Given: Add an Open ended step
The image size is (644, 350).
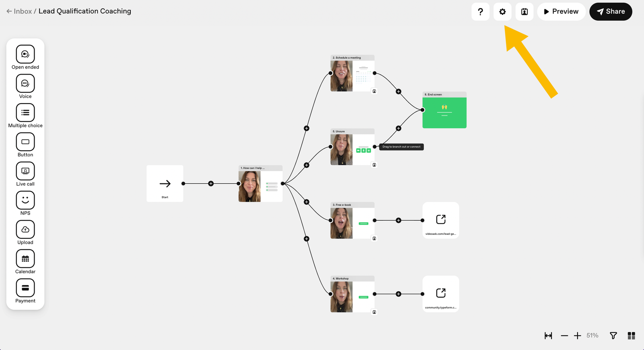Looking at the screenshot, I should (25, 54).
